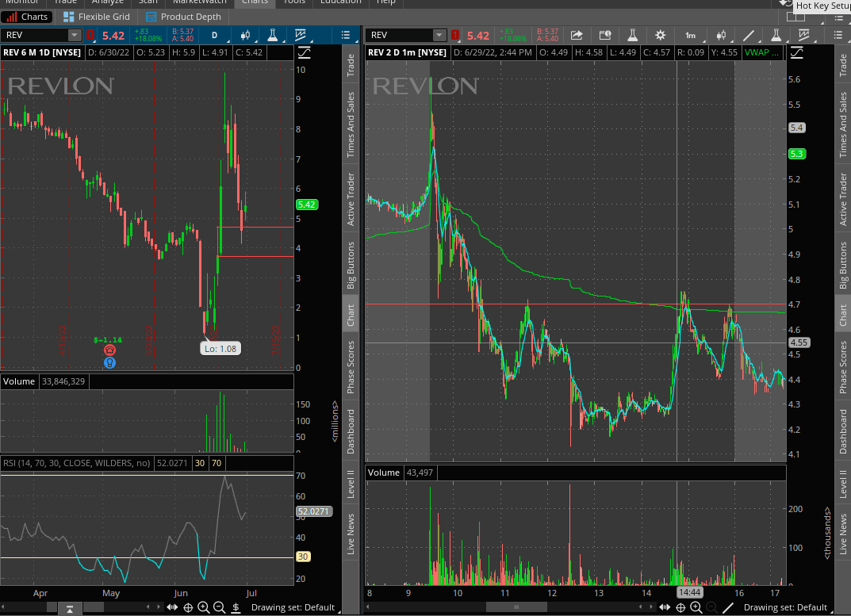Select the left sidebar Chart tab

click(351, 315)
